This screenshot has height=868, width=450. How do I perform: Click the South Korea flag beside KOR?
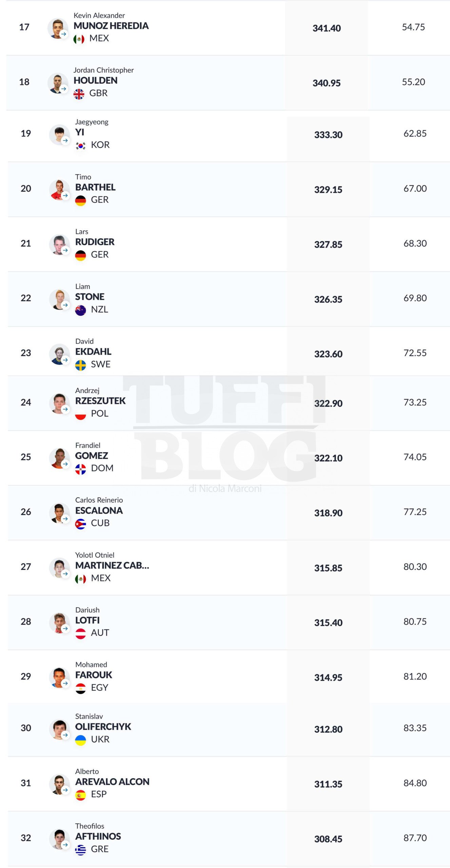pos(81,145)
